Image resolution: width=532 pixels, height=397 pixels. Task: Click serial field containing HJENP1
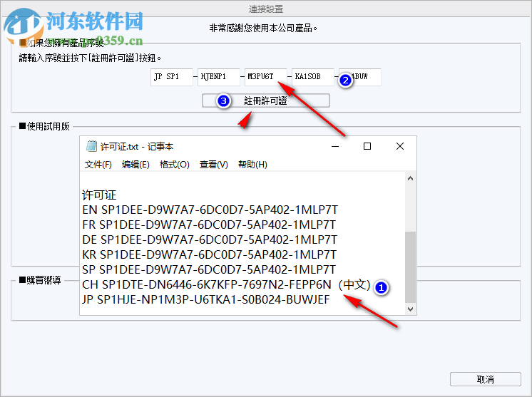219,76
